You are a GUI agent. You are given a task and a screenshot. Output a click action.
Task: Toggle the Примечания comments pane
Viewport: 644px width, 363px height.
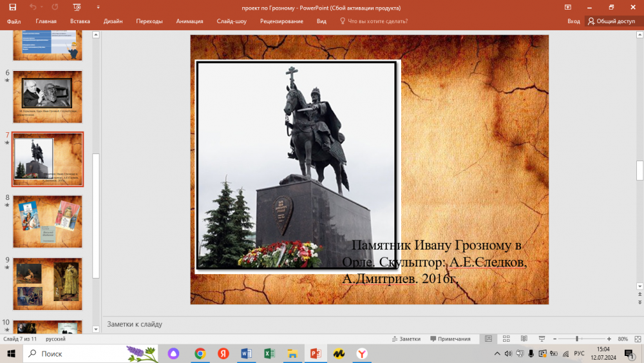(451, 338)
